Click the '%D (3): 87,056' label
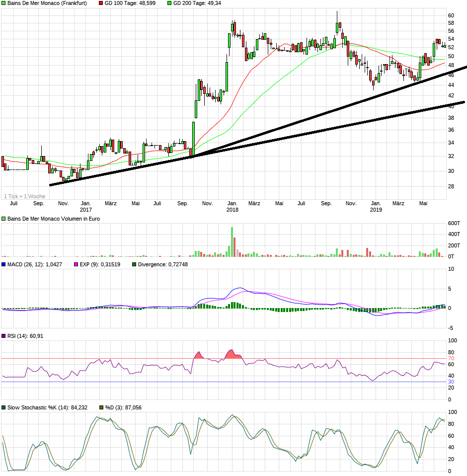Image resolution: width=467 pixels, height=476 pixels. (123, 408)
